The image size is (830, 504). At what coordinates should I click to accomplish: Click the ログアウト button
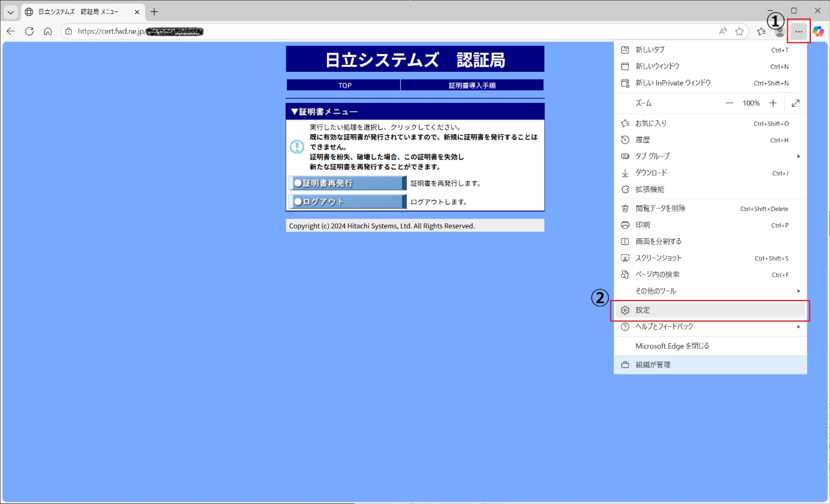pos(347,201)
